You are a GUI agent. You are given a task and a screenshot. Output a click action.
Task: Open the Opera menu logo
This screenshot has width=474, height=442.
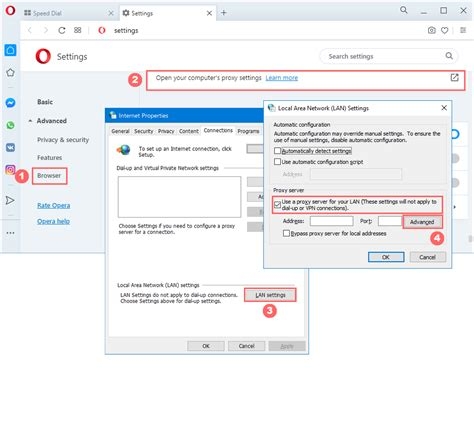point(10,11)
